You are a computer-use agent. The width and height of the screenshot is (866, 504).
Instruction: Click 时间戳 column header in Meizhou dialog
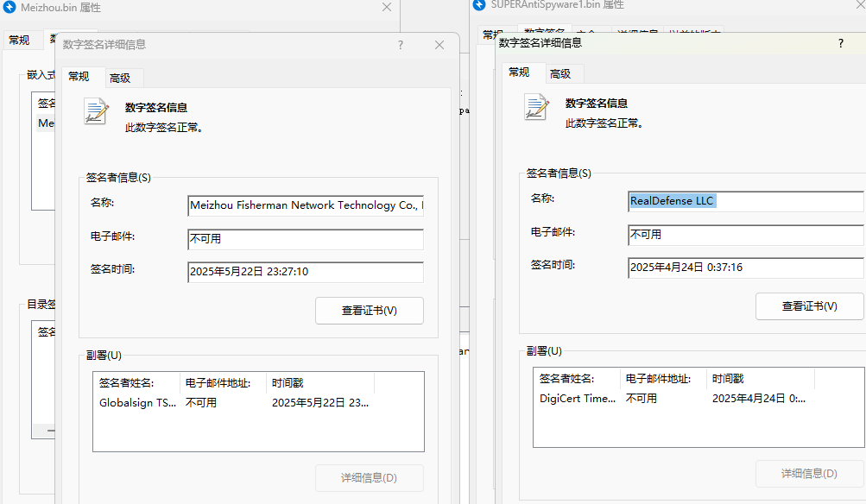point(320,383)
